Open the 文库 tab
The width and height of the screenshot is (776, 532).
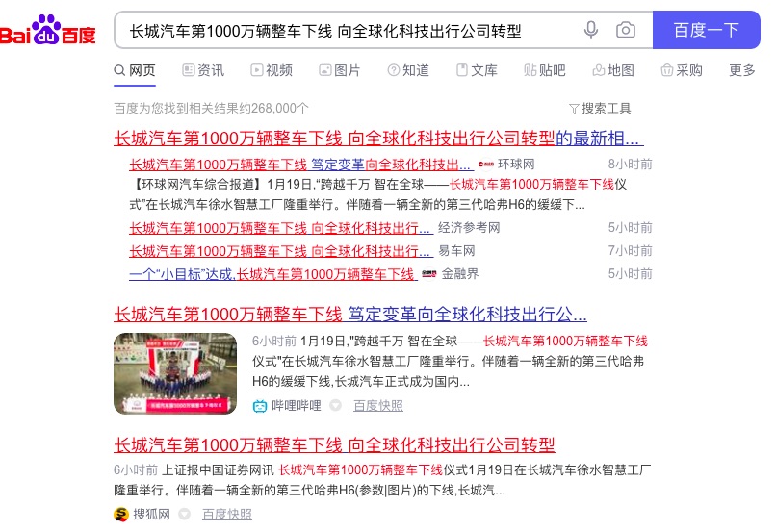pos(477,70)
